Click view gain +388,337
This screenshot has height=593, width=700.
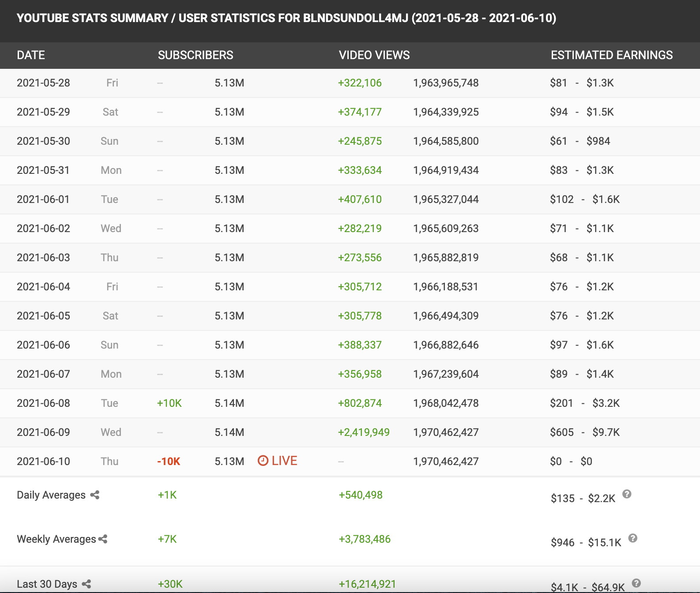[360, 345]
